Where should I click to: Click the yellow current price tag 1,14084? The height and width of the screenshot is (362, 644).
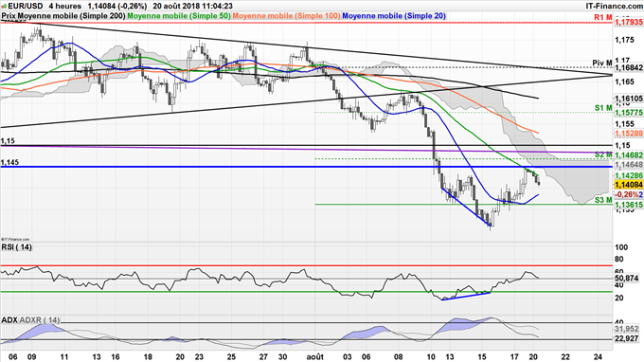628,185
